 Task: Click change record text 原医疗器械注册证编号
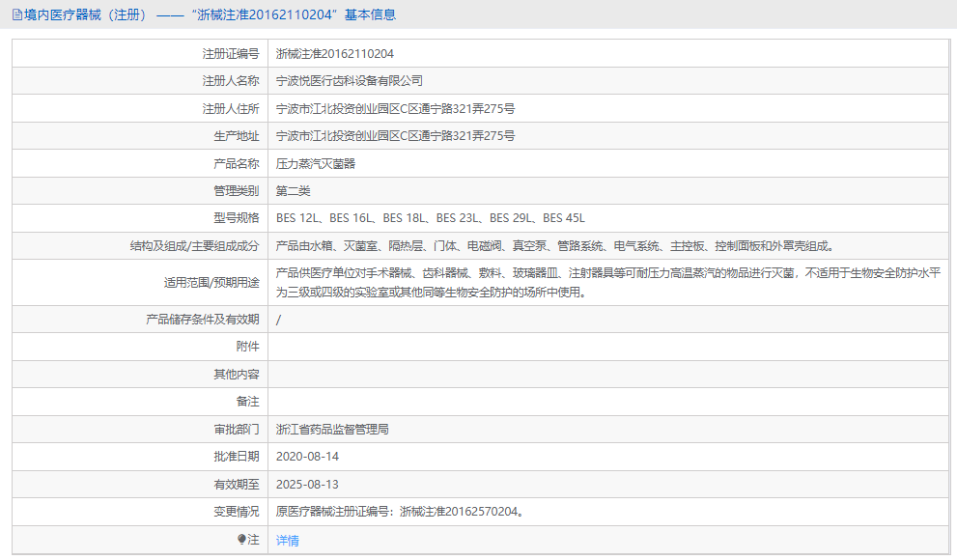401,512
